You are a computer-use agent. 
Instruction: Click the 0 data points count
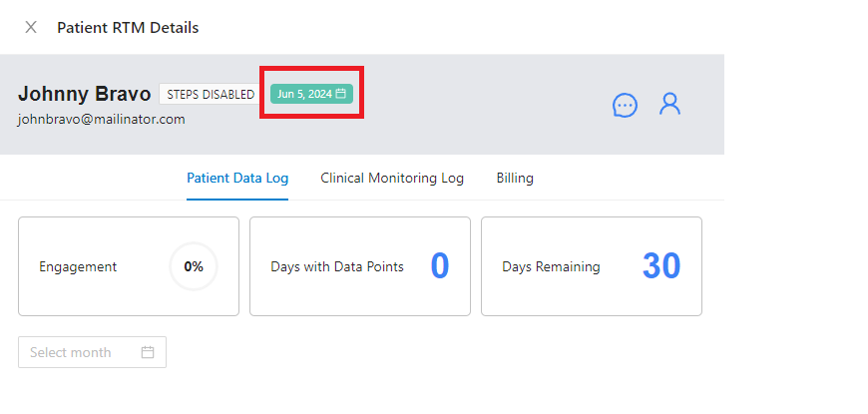click(439, 266)
